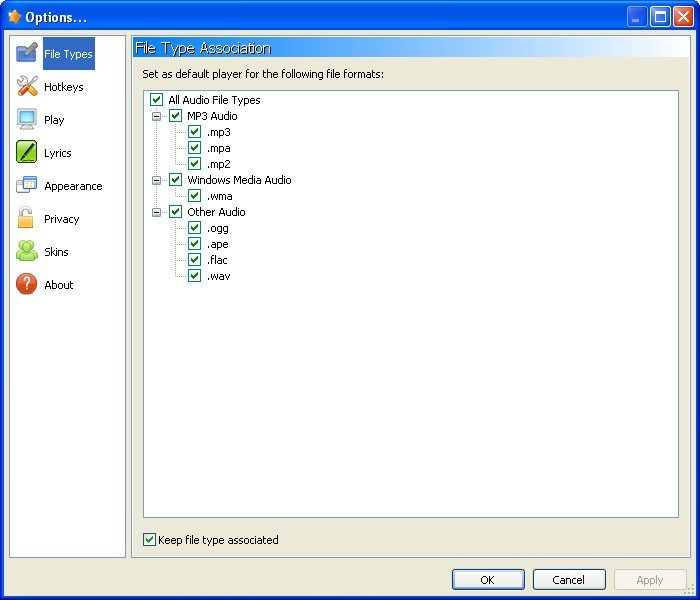Click the Privacy padlock icon
Viewport: 700px width, 600px height.
click(x=25, y=217)
